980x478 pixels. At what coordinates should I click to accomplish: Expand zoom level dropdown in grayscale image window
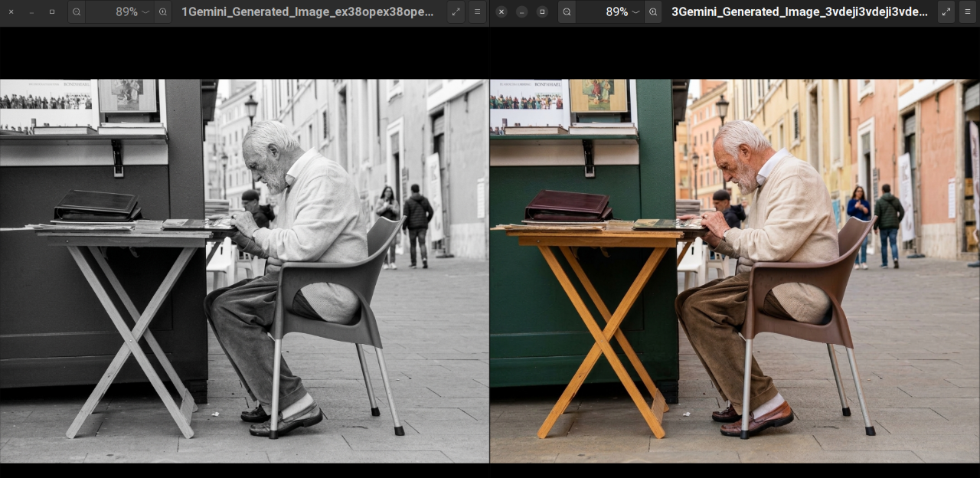[x=145, y=12]
